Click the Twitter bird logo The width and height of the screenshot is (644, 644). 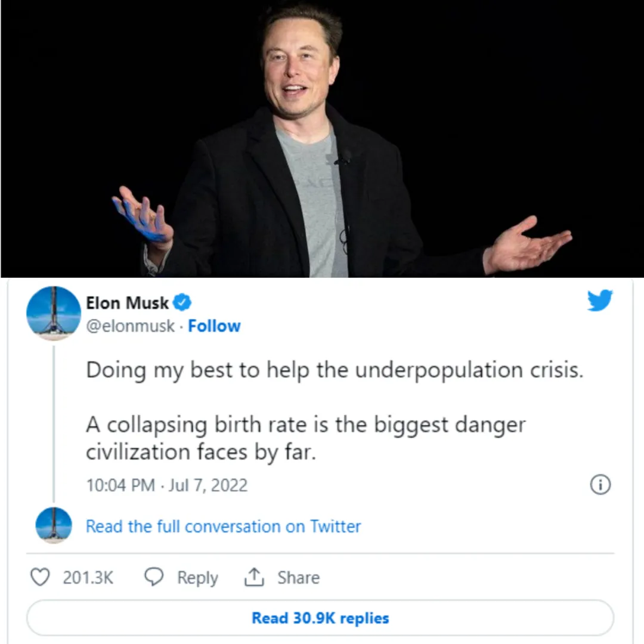600,300
